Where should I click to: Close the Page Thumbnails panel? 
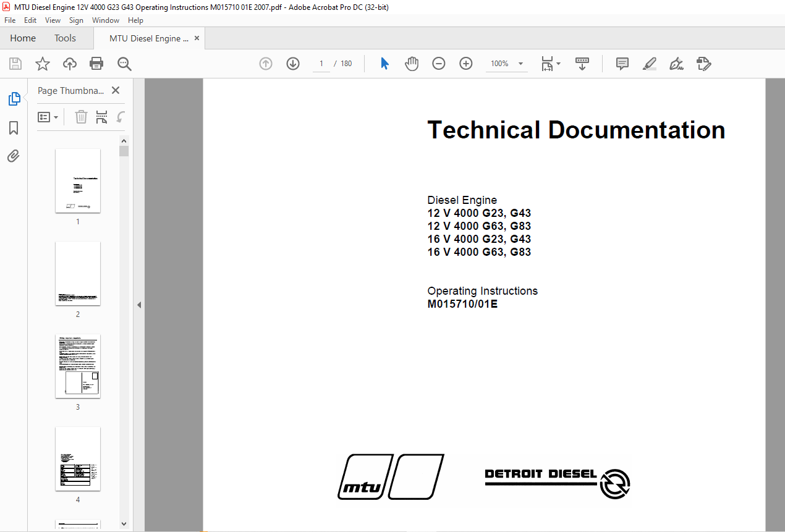point(116,90)
